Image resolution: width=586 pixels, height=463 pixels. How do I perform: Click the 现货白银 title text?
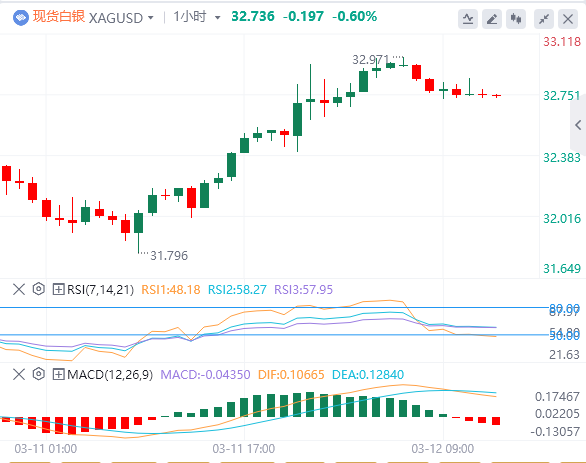pyautogui.click(x=59, y=17)
